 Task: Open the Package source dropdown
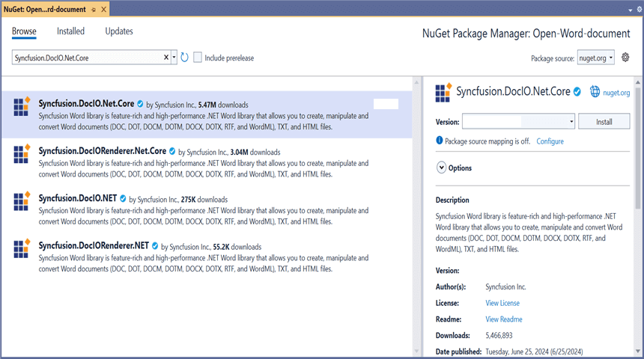[x=595, y=58]
